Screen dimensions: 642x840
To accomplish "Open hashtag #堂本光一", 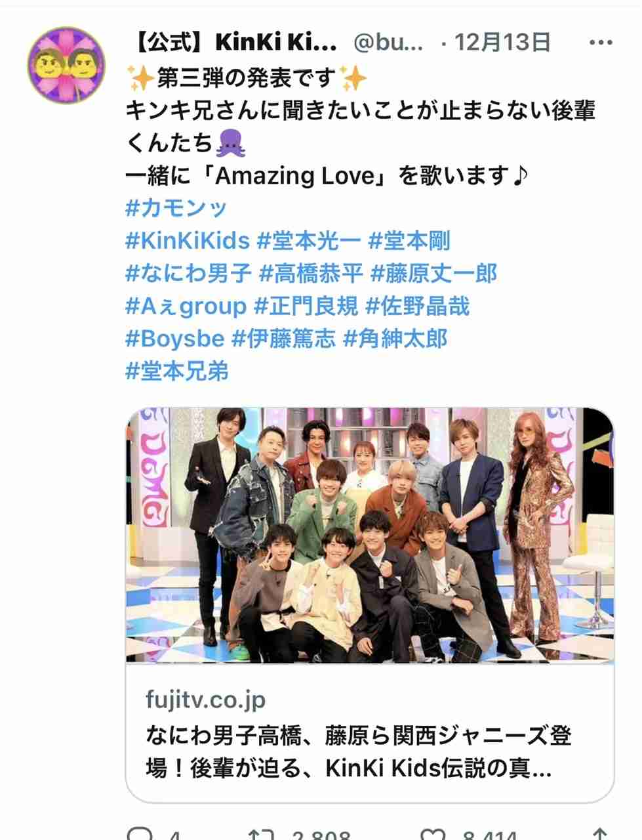I will (x=309, y=241).
